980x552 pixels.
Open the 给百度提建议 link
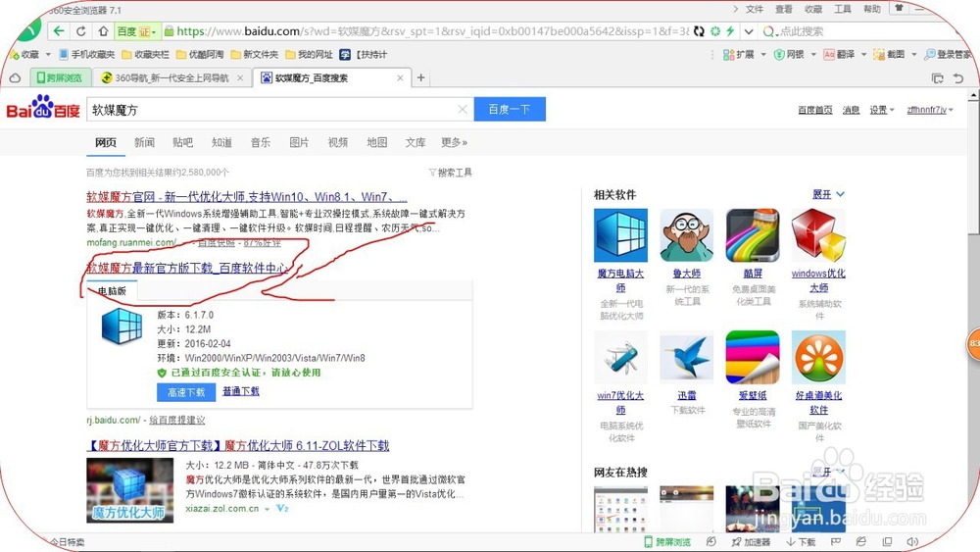coord(176,420)
